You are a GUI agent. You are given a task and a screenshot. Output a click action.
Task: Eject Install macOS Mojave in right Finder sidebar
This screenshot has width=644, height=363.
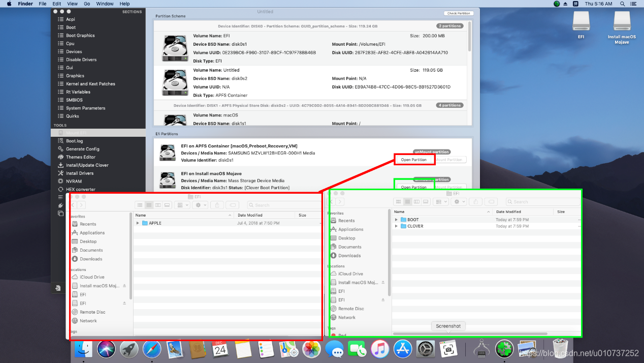[383, 282]
